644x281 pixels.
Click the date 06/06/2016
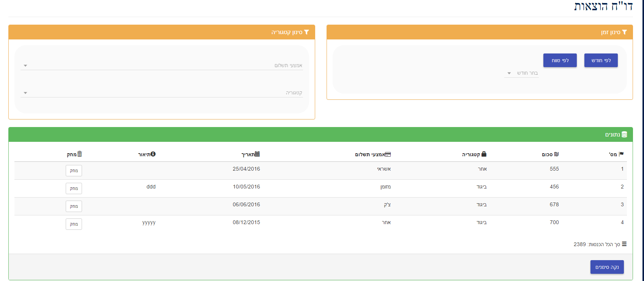point(246,204)
